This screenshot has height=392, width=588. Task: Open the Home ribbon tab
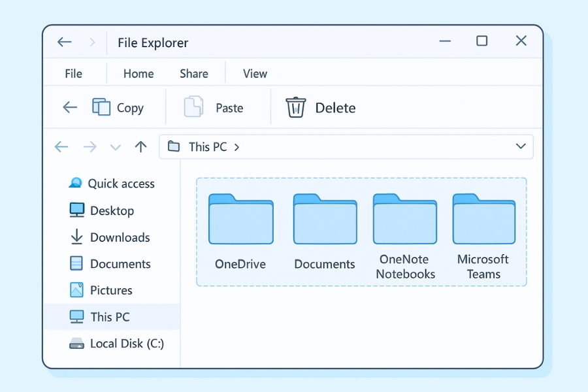pyautogui.click(x=138, y=73)
